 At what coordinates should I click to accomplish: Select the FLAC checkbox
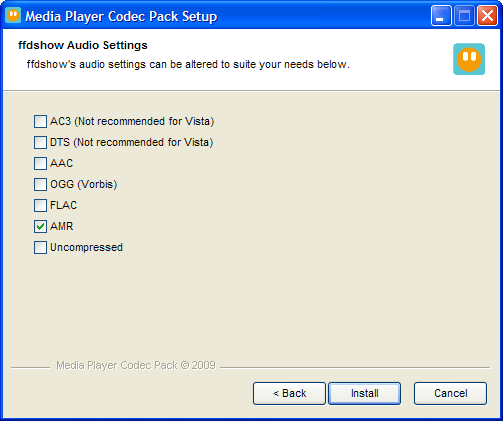[40, 205]
